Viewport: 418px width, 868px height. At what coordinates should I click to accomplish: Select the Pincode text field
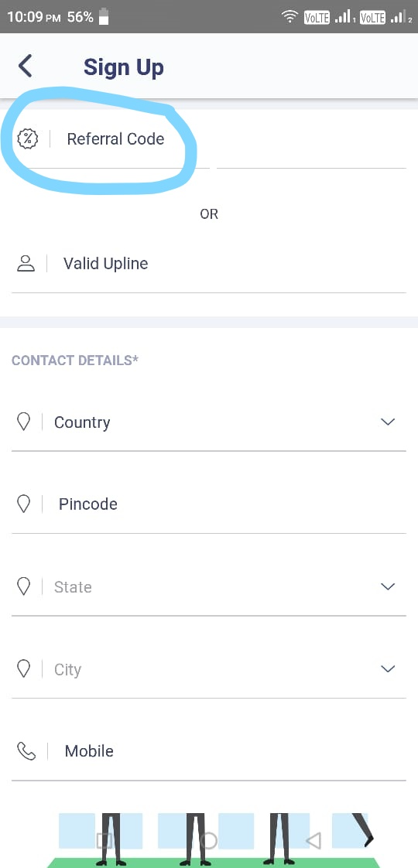[x=209, y=504]
